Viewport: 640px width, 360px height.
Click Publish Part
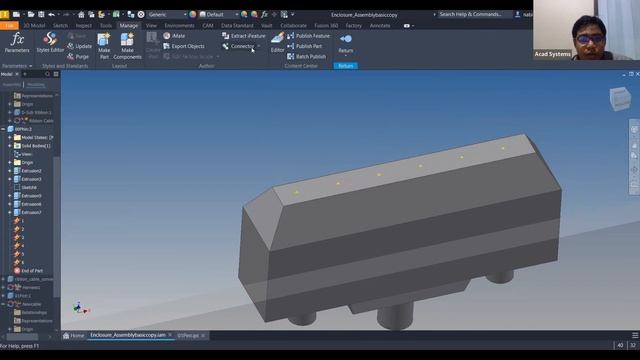pos(304,46)
